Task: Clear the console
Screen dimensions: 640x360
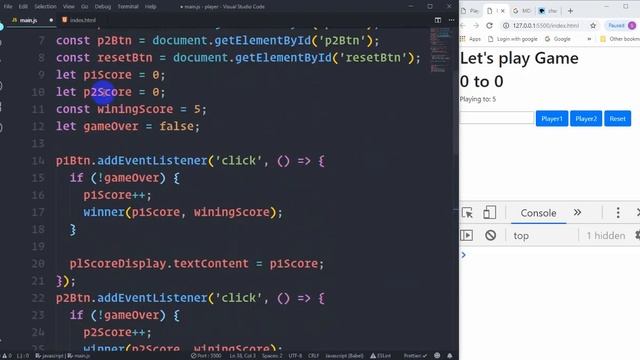Action: [x=491, y=236]
